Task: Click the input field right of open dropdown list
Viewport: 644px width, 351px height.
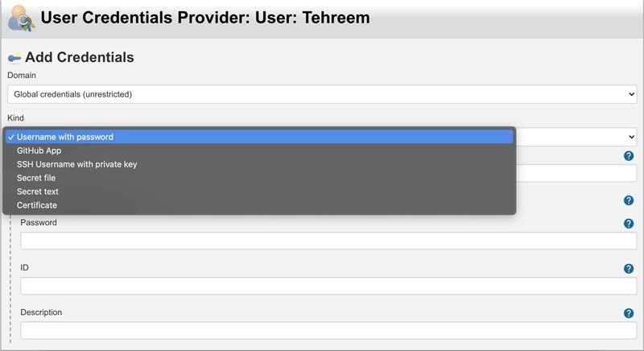Action: pos(576,173)
